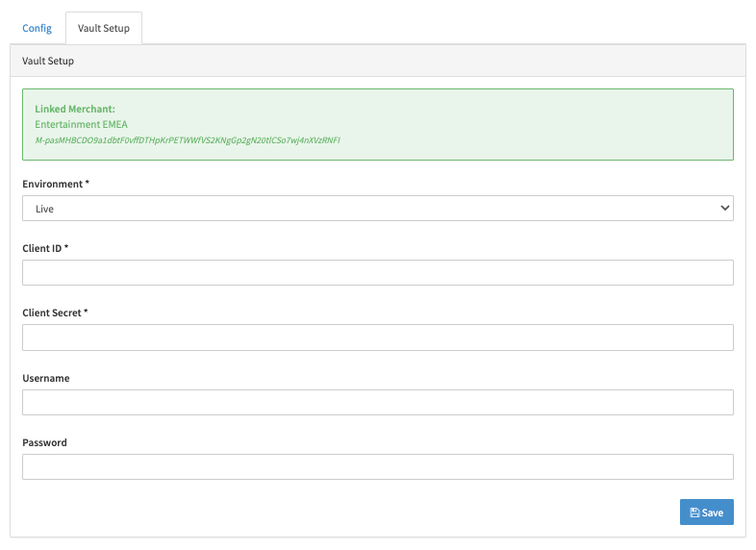Click the Password input field

(x=377, y=467)
